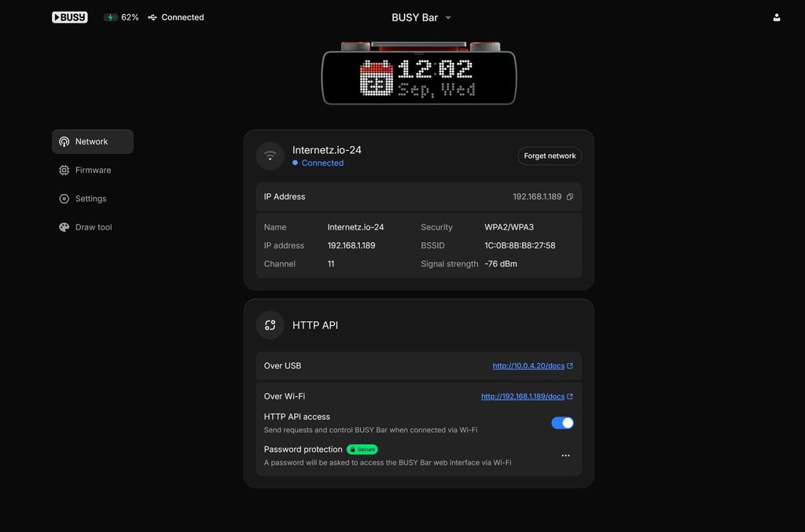This screenshot has width=805, height=532.
Task: Click the 62% battery percentage text
Action: pyautogui.click(x=130, y=17)
